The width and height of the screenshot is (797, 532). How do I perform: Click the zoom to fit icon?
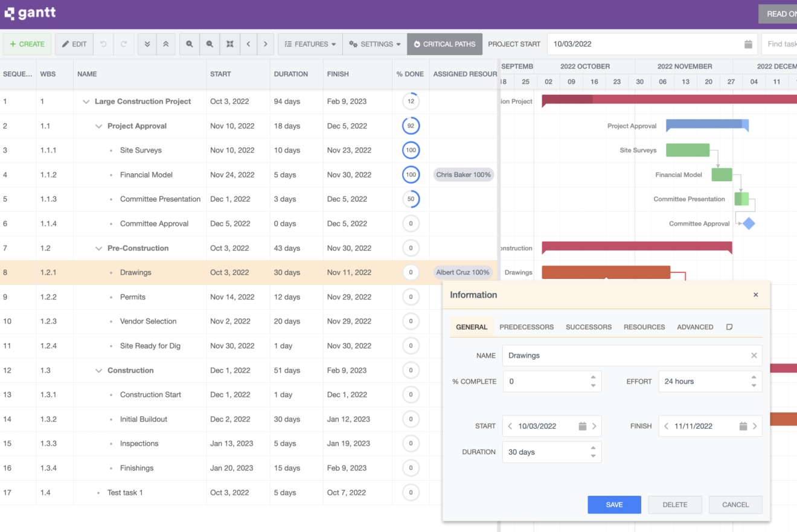click(229, 44)
